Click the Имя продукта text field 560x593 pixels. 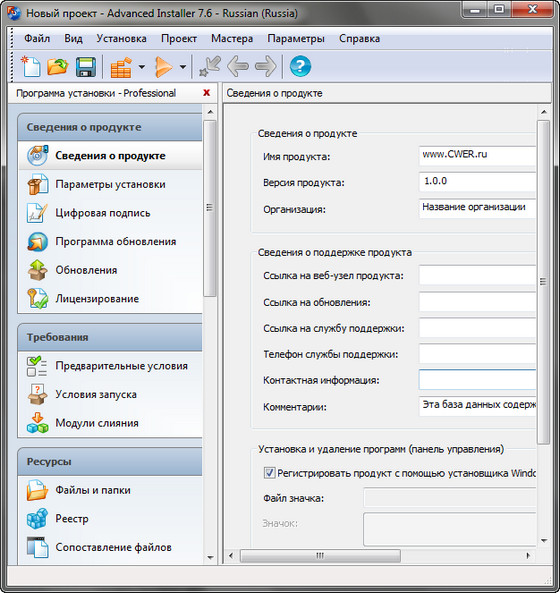pyautogui.click(x=478, y=156)
